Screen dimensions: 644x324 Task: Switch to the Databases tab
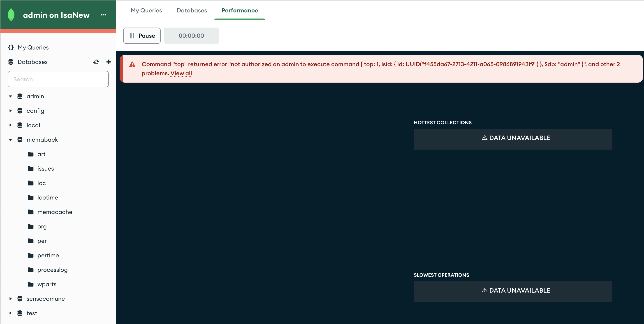click(192, 11)
